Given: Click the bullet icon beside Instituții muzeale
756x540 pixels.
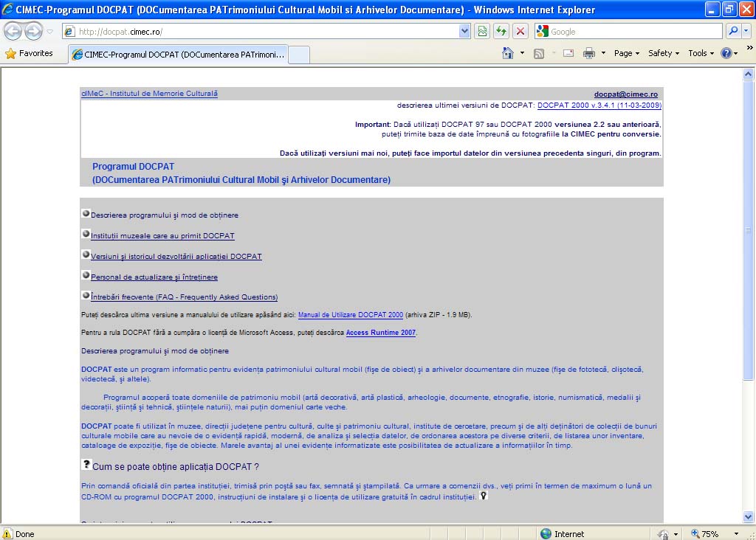Looking at the screenshot, I should coord(86,234).
